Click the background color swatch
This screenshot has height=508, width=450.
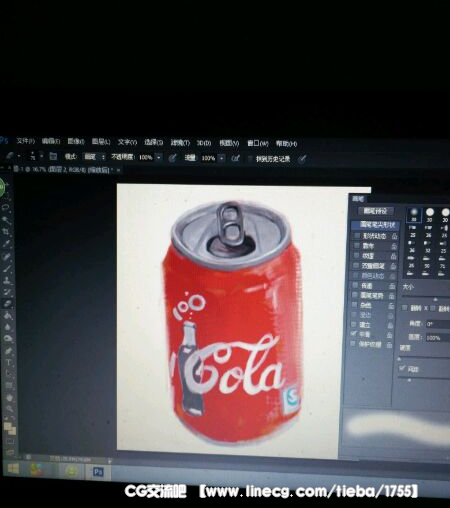[x=12, y=431]
